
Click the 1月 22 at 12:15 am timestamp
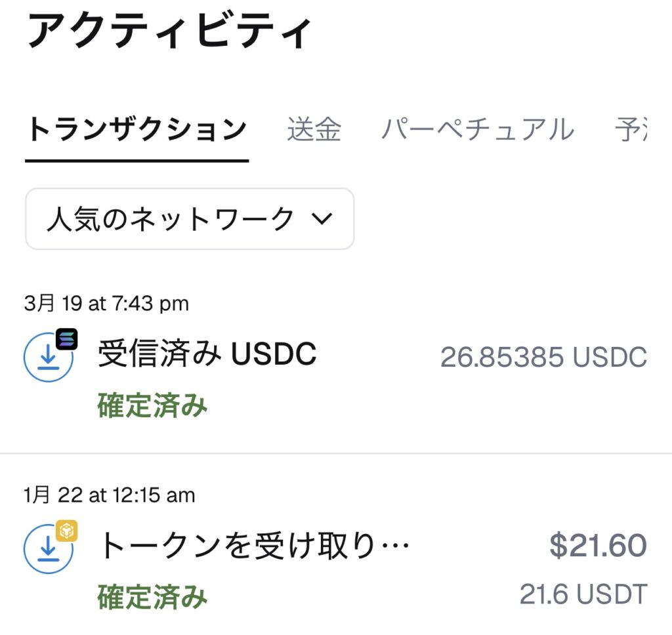110,495
